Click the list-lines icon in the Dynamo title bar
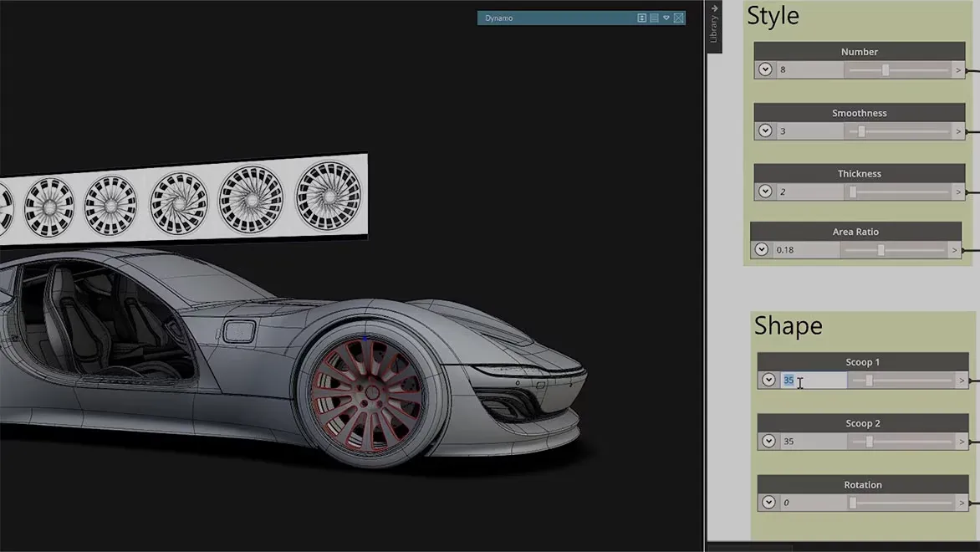 654,18
